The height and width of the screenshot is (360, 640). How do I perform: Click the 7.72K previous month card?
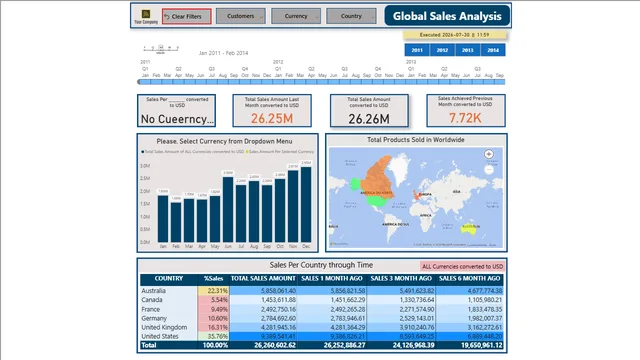466,111
